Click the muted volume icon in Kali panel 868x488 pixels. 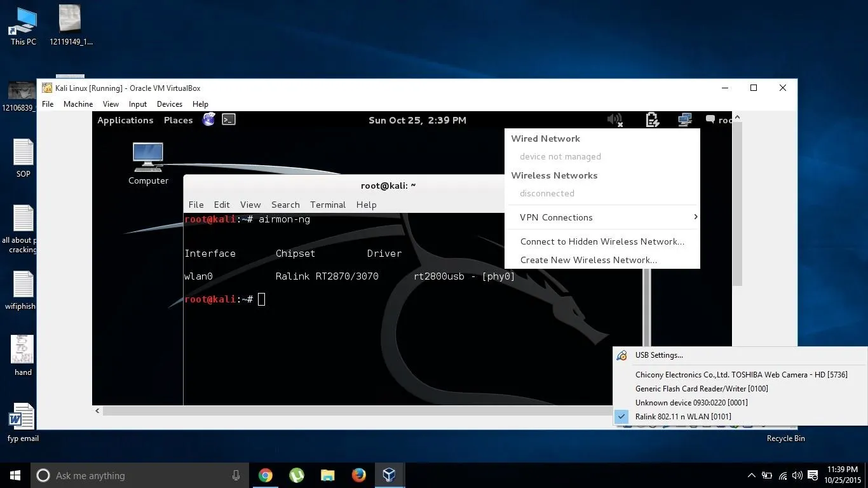click(614, 119)
